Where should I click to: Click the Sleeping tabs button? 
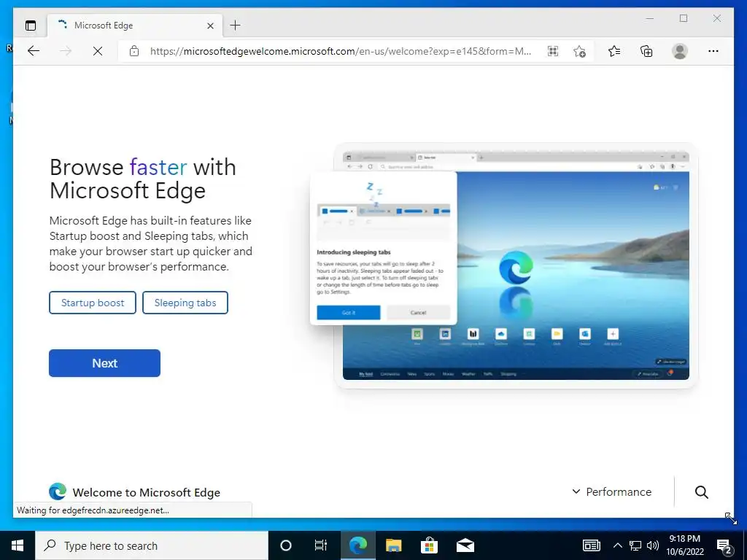pyautogui.click(x=185, y=303)
